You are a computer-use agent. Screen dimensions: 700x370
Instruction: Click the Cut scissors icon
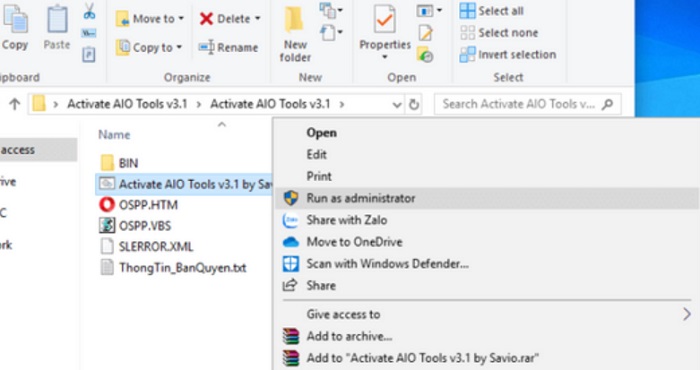pos(89,11)
